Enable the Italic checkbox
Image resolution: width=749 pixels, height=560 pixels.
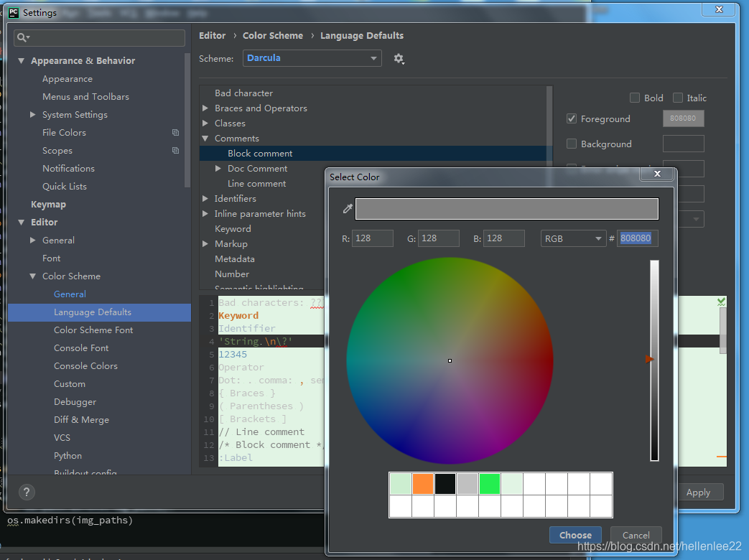pos(678,98)
